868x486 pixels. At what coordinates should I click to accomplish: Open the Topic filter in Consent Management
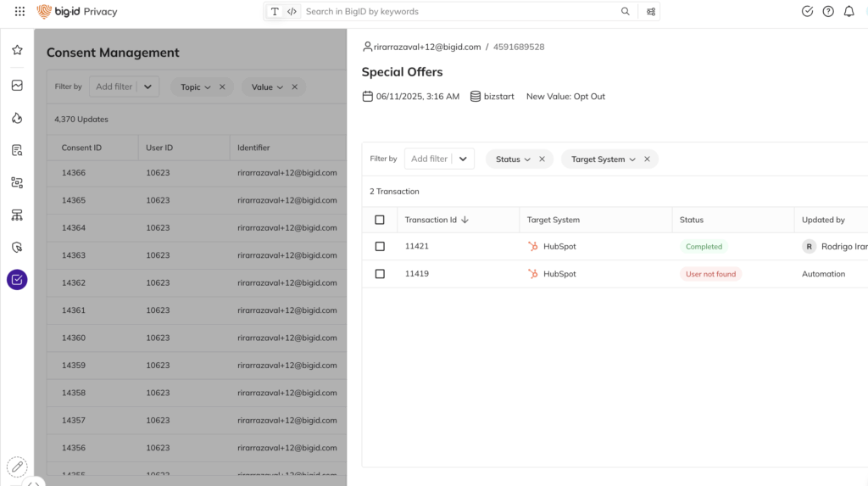(195, 87)
